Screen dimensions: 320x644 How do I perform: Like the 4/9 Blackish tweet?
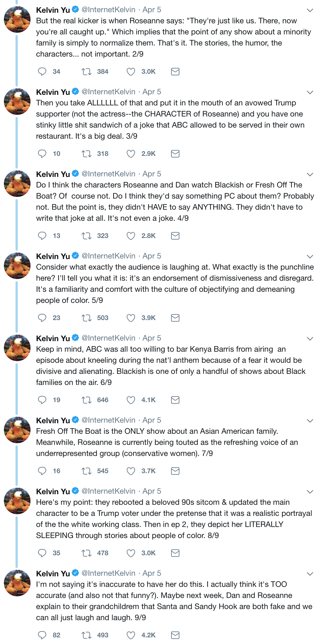point(131,236)
